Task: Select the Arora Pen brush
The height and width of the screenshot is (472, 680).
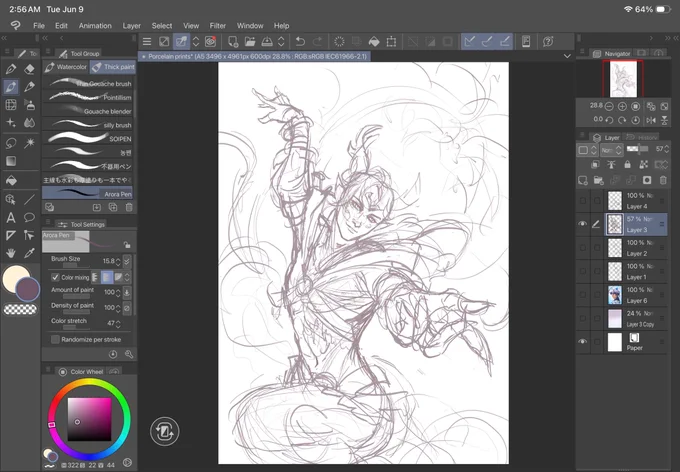Action: coord(88,193)
